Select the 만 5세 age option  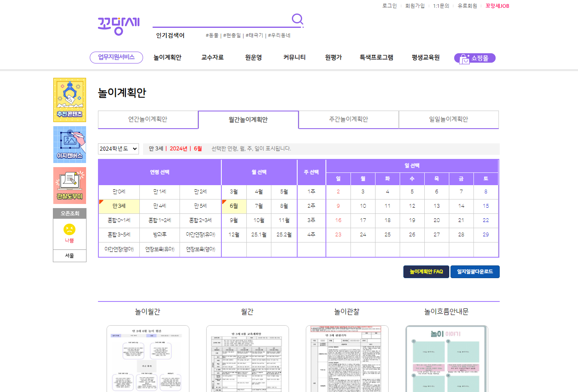200,206
